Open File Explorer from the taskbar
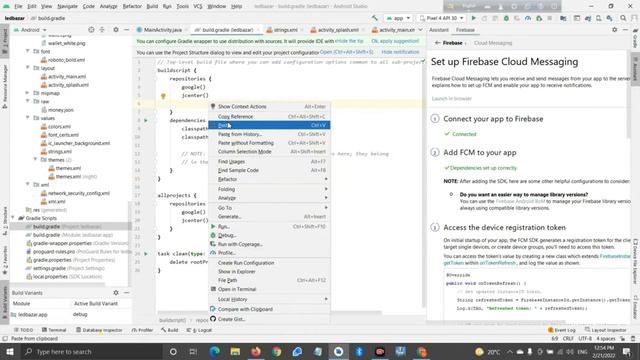 [235, 351]
